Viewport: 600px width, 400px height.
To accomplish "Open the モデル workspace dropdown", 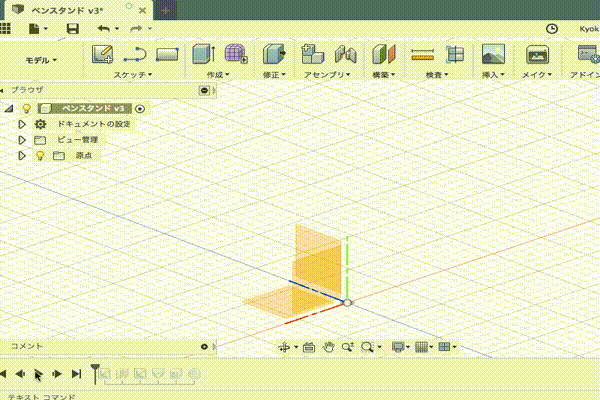I will point(41,60).
